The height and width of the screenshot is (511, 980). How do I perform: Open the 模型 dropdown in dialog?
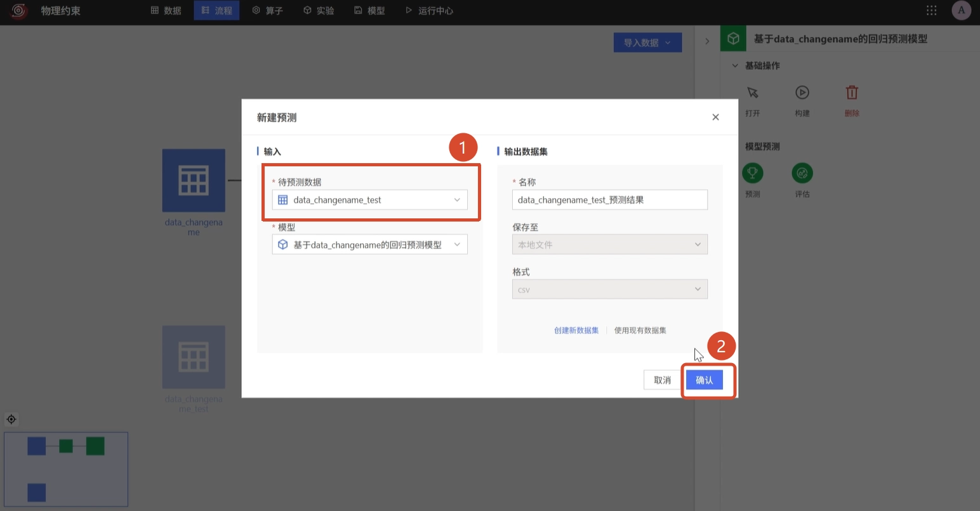pos(369,244)
